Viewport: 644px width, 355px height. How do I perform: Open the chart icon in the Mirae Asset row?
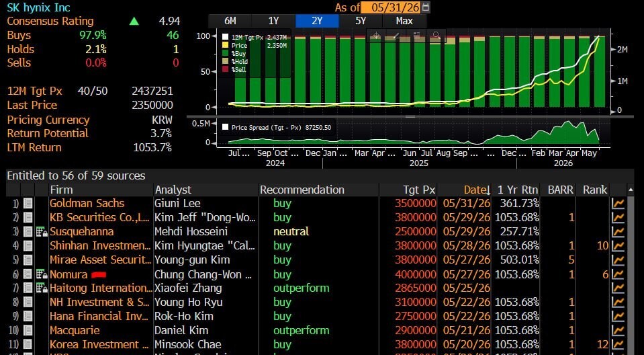[618, 260]
